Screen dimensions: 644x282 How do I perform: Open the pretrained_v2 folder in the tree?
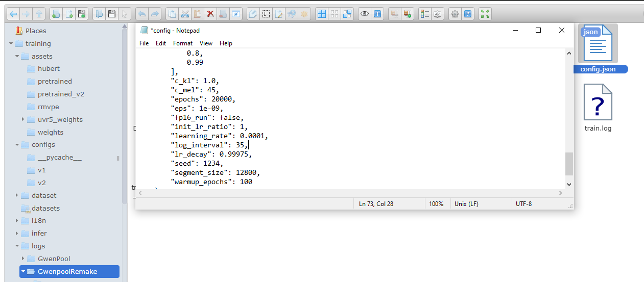point(61,94)
